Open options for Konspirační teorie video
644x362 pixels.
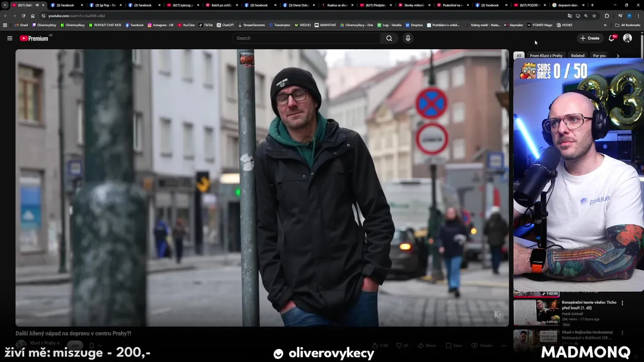622,303
